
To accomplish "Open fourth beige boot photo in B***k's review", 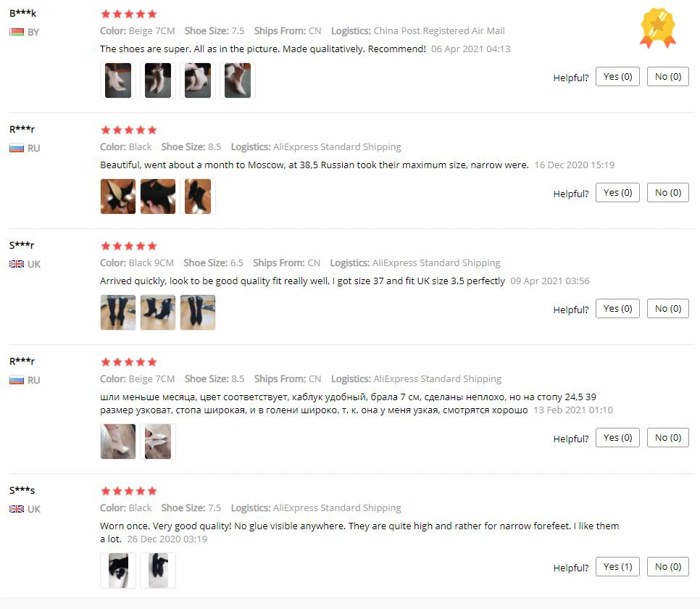I will point(238,80).
